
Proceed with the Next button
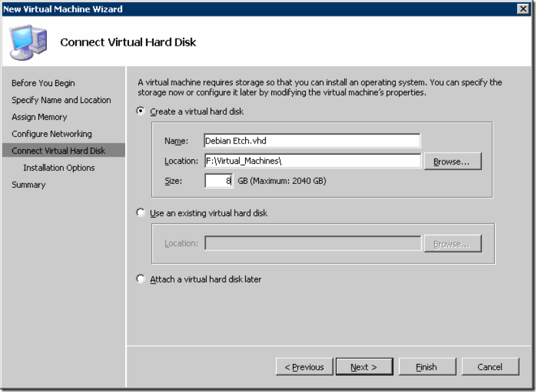365,367
